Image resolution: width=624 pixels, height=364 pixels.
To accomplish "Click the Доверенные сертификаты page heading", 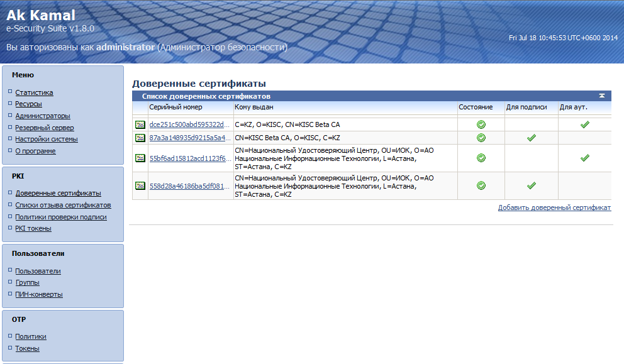I will 199,84.
